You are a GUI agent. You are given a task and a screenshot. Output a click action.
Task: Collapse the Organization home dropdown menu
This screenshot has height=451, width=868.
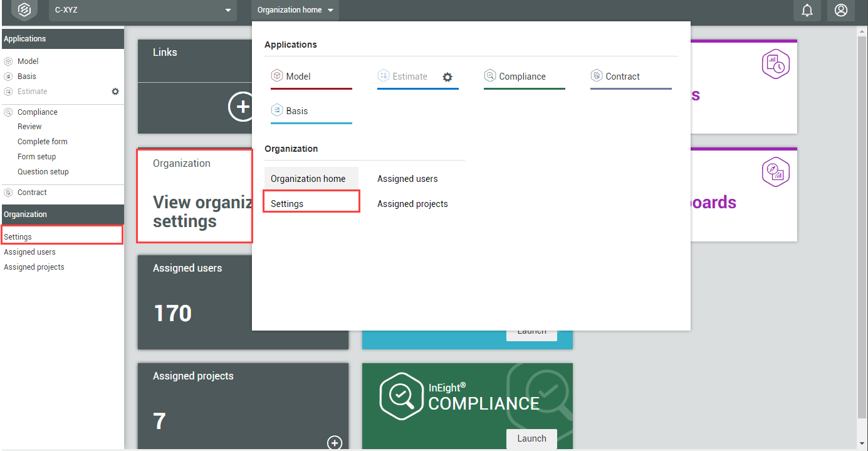[x=296, y=10]
